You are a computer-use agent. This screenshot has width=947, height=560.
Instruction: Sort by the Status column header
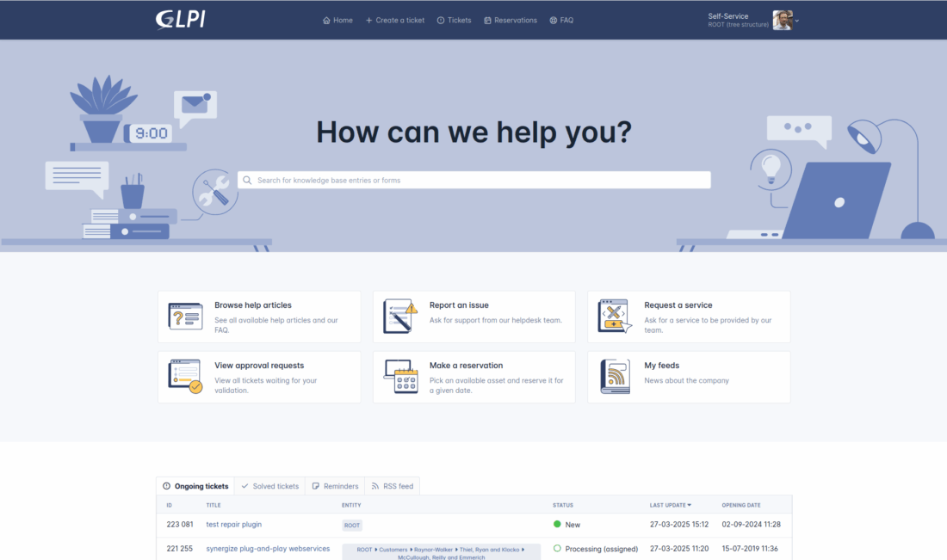(x=563, y=505)
